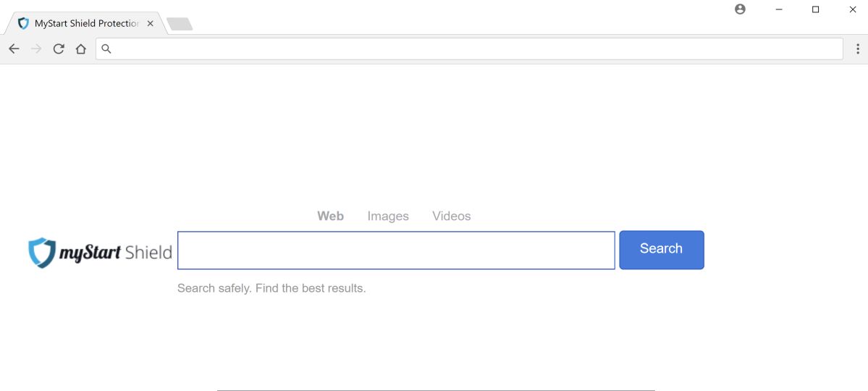Click the browser back arrow
868x391 pixels.
point(14,49)
